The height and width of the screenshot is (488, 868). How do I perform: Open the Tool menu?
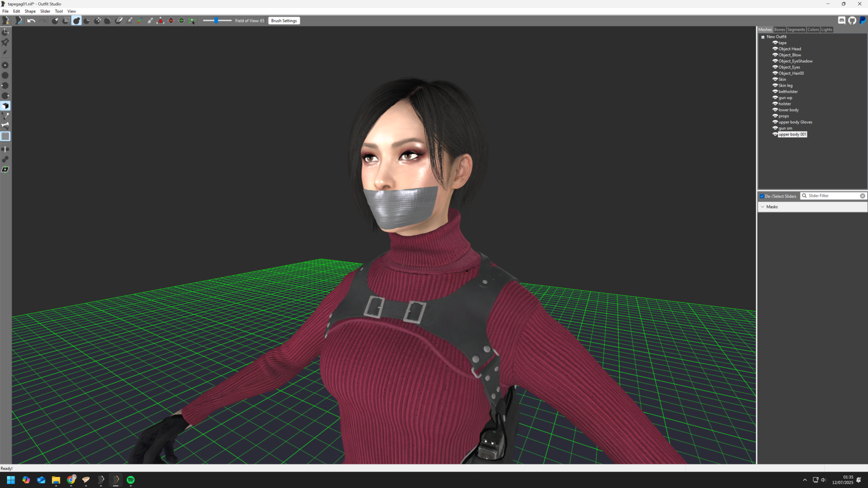pos(59,11)
